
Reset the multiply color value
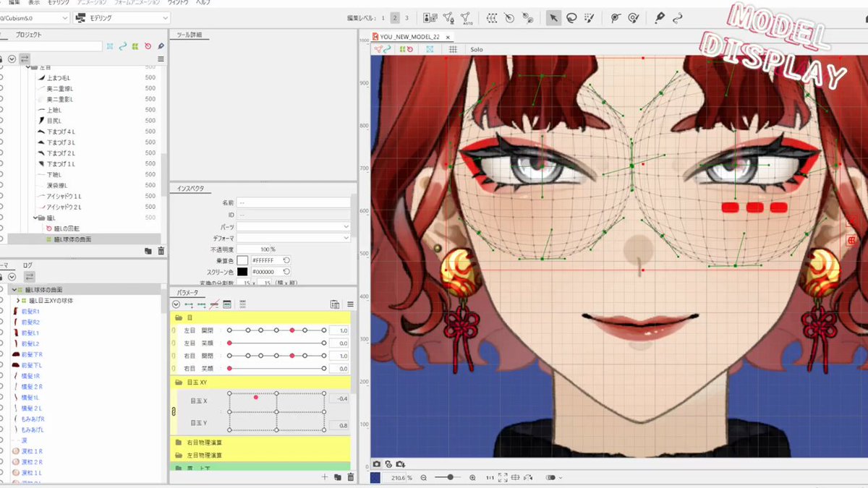point(286,260)
